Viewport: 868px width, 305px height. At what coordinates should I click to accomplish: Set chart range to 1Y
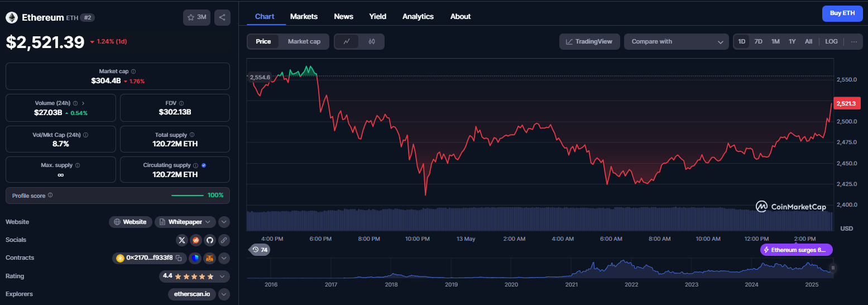792,41
